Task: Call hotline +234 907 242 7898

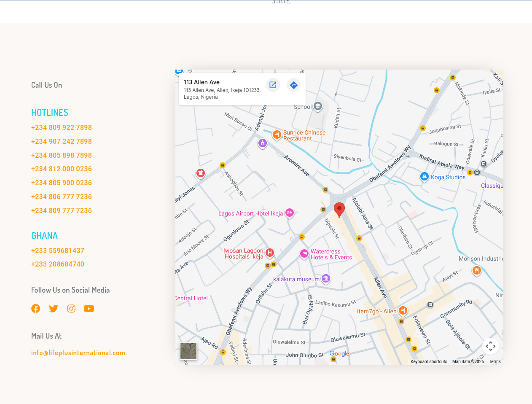Action: point(62,141)
